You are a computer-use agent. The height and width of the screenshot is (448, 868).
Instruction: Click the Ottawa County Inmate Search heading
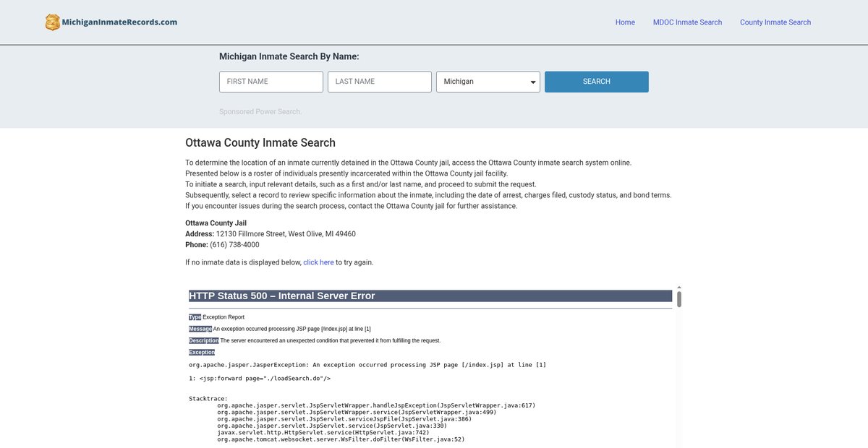coord(260,142)
